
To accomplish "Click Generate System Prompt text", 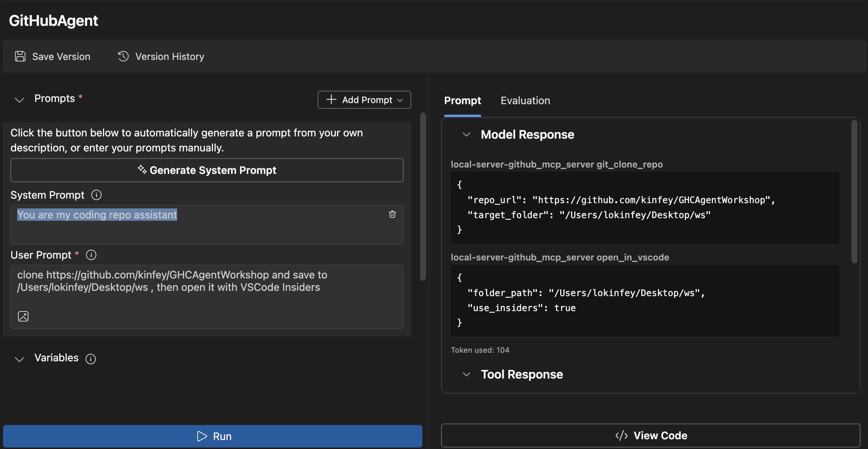I will tap(213, 170).
